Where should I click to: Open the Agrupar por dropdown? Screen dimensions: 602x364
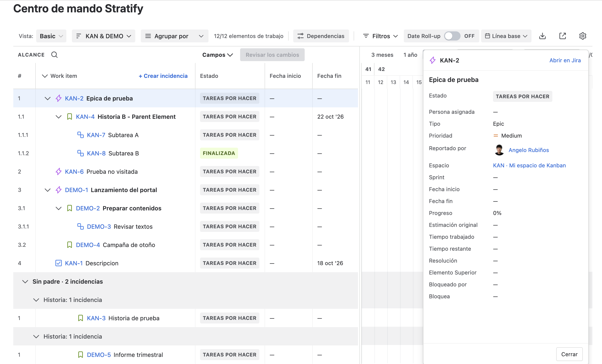pyautogui.click(x=174, y=36)
